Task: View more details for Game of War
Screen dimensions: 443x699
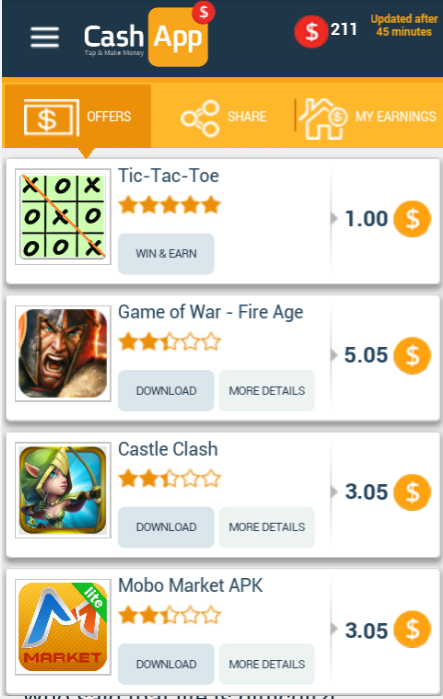Action: click(x=267, y=391)
